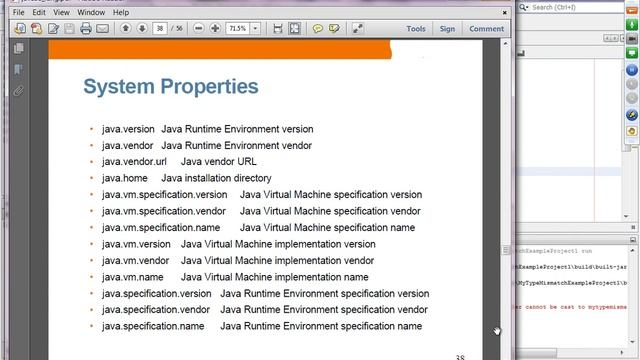The image size is (640, 360).
Task: Switch to read mode with expand icon
Action: [x=358, y=29]
